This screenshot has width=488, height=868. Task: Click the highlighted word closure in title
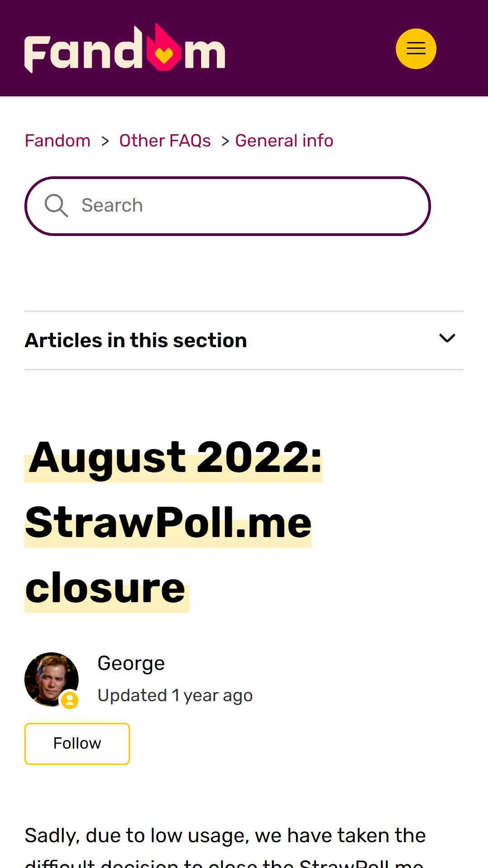105,588
